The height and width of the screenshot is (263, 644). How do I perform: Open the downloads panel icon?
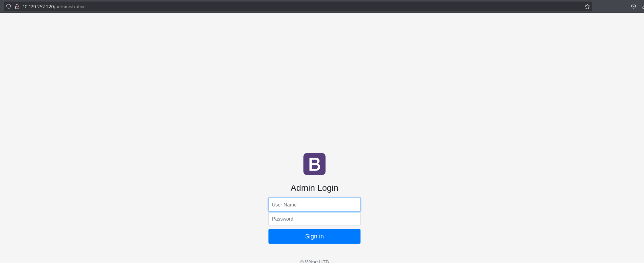point(642,6)
